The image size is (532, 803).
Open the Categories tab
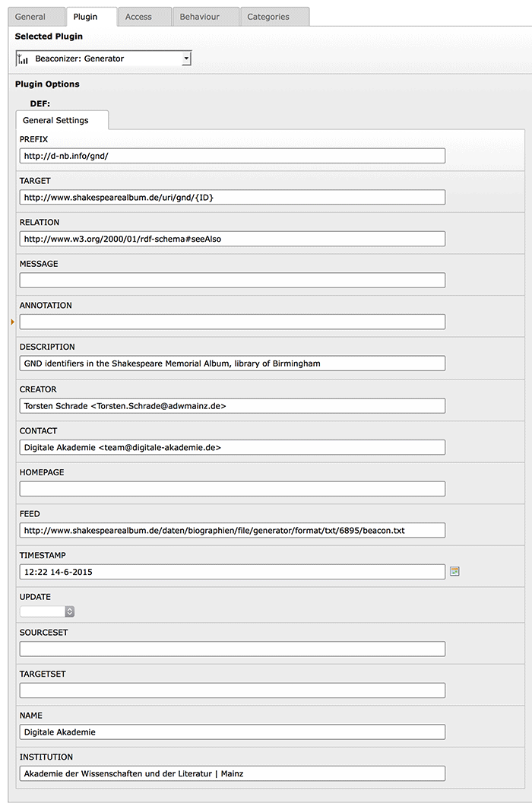(268, 17)
